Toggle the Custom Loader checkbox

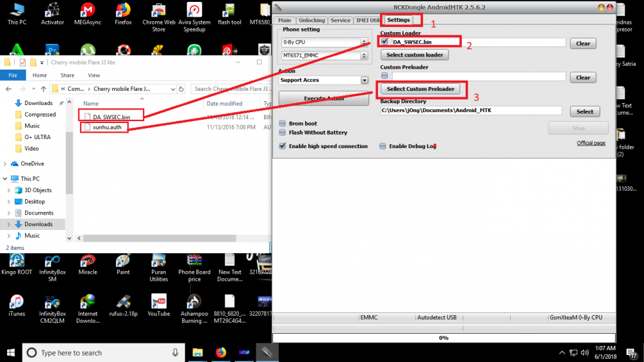click(384, 41)
